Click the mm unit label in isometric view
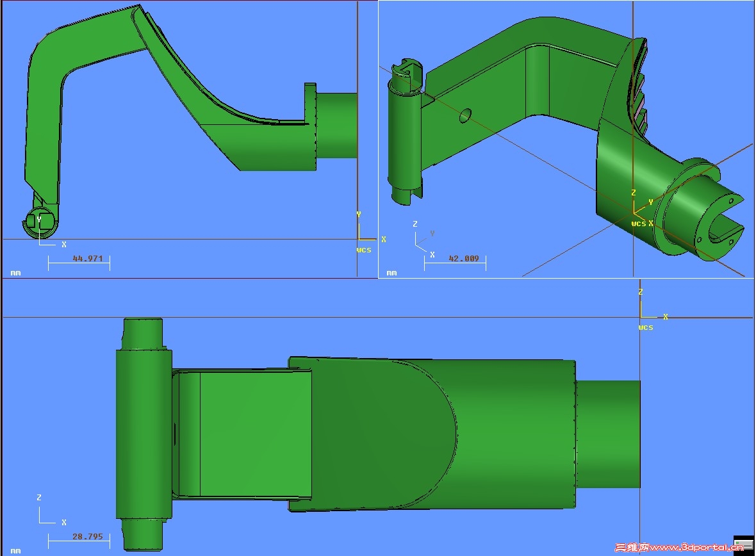Screen dimensions: 756x556 [392, 273]
